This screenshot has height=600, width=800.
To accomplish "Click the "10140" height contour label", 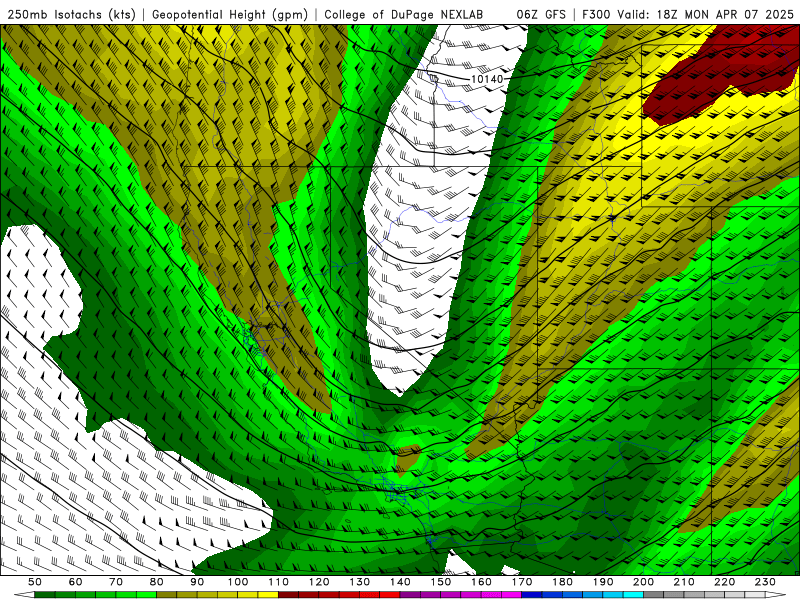I will [487, 79].
